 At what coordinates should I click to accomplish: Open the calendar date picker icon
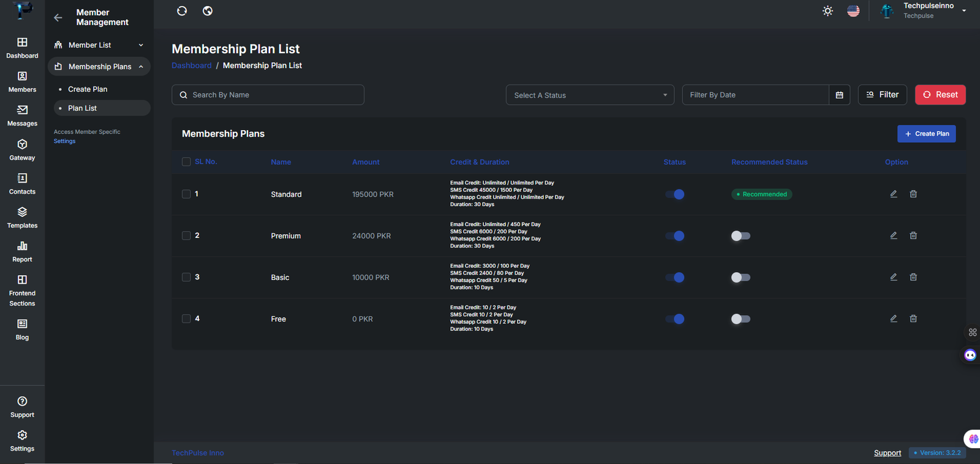[x=839, y=95]
